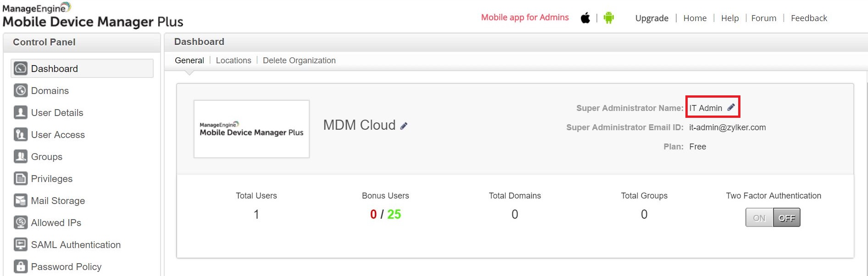This screenshot has width=868, height=276.
Task: Click the Privileges document icon
Action: [x=21, y=178]
